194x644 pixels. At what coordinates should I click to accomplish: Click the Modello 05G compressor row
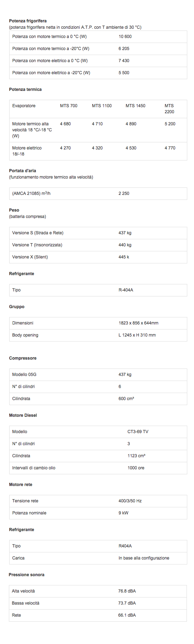click(x=98, y=375)
